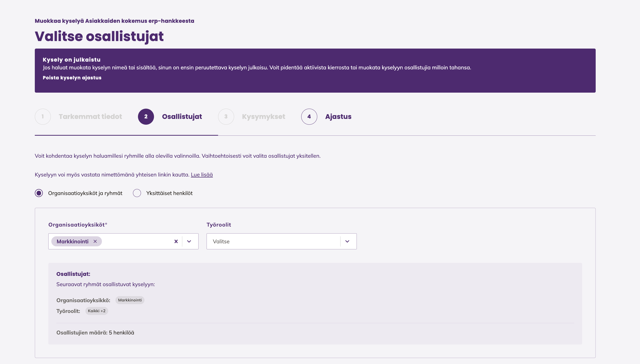Open the Työroolit dropdown chevron
The width and height of the screenshot is (640, 364).
coord(347,241)
